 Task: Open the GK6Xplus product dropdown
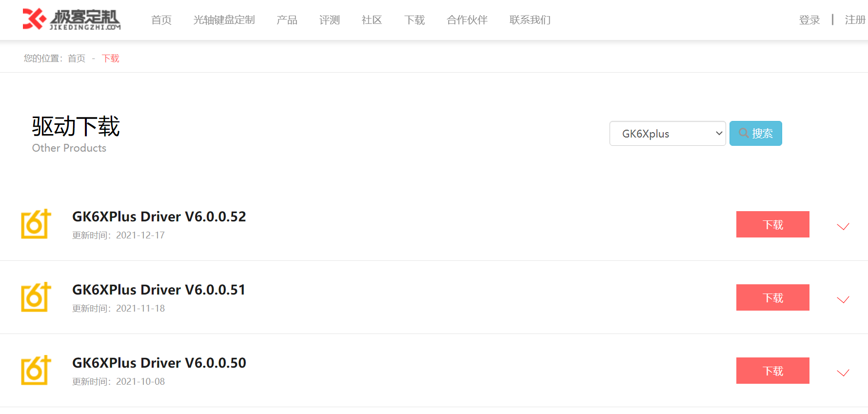tap(667, 134)
